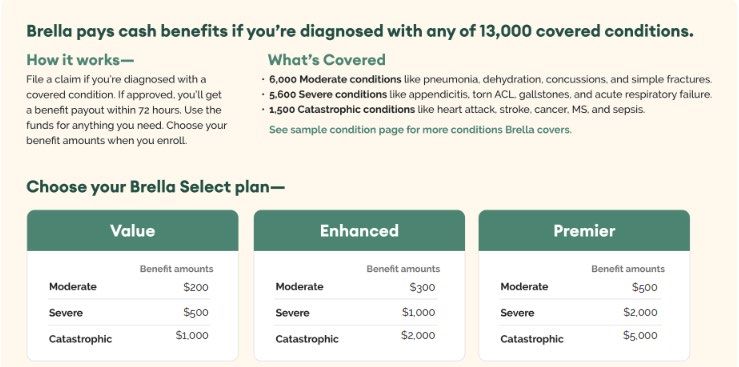This screenshot has height=367, width=739.
Task: Click the 5,600 Severe conditions bullet
Action: pyautogui.click(x=486, y=94)
